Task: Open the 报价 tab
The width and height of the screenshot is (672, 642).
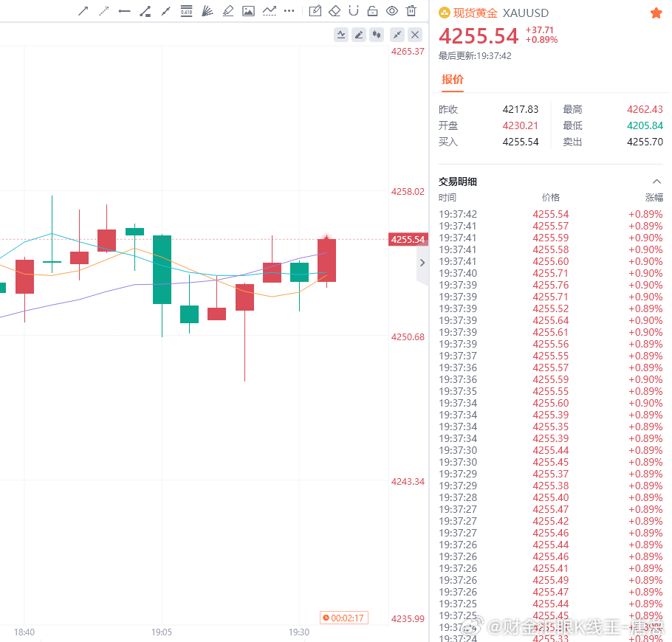Action: [453, 80]
